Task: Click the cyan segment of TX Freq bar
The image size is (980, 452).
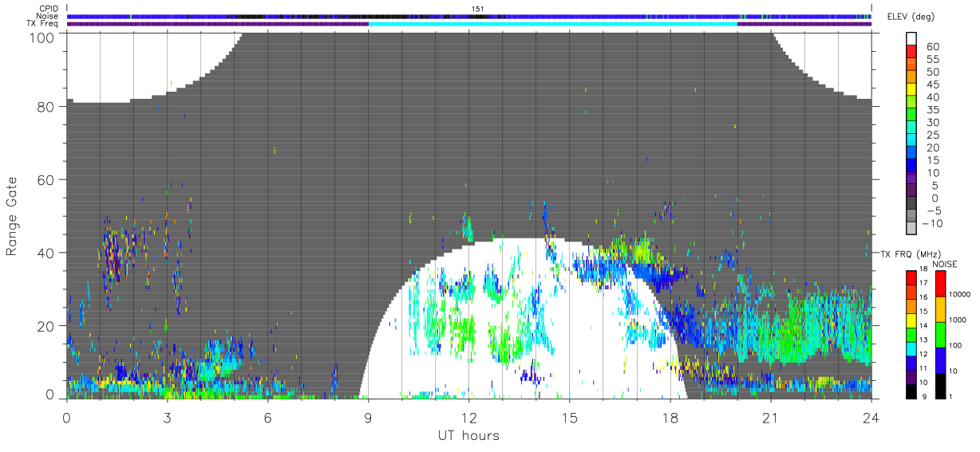Action: click(x=553, y=24)
